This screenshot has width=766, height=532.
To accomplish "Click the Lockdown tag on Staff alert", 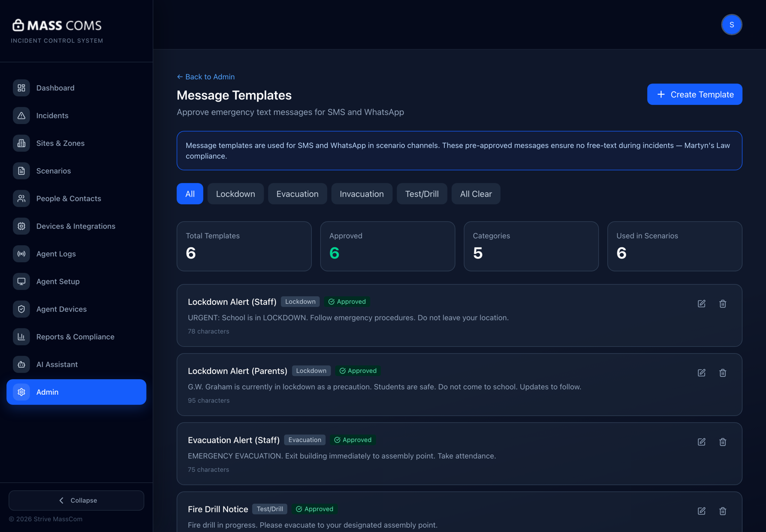I will pyautogui.click(x=301, y=302).
